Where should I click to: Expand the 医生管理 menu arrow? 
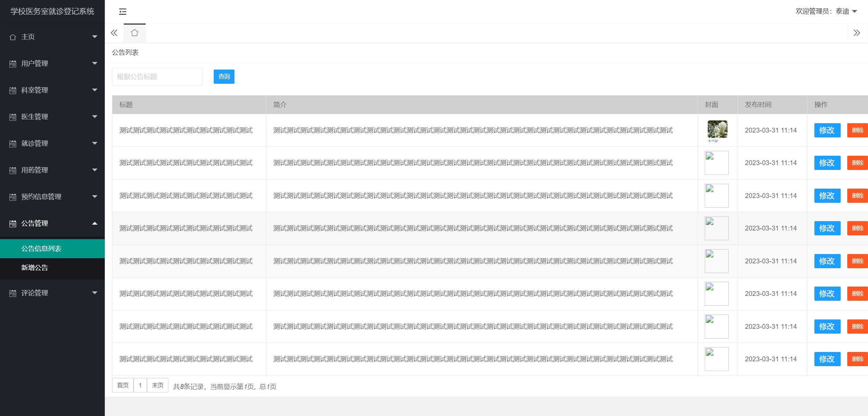pyautogui.click(x=95, y=117)
